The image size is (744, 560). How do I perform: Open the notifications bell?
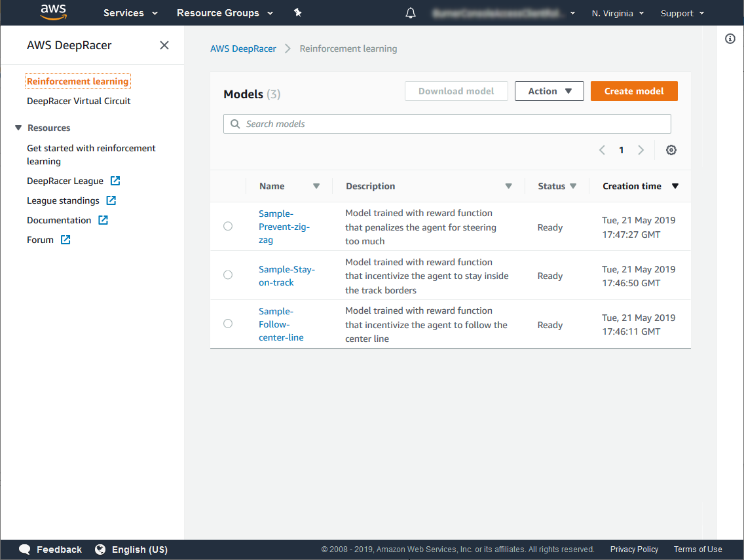coord(411,13)
